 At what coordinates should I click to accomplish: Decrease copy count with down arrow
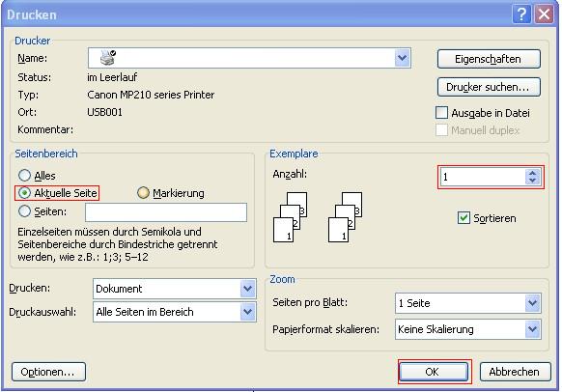click(532, 181)
